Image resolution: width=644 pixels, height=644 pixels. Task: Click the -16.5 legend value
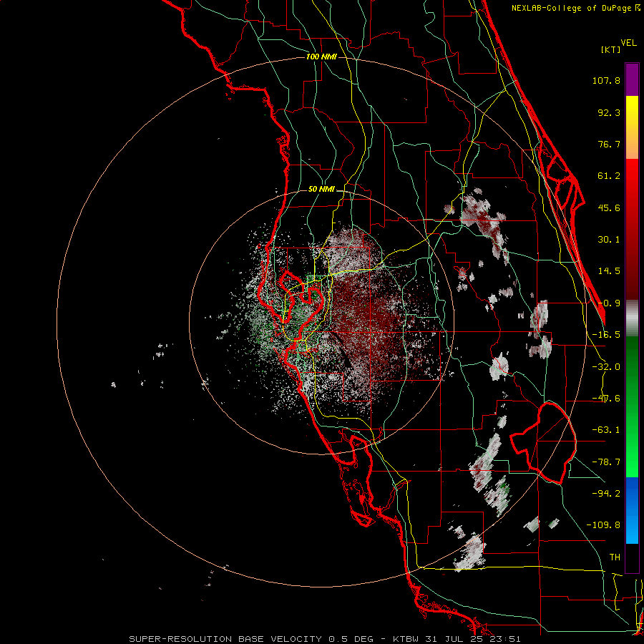click(x=606, y=335)
